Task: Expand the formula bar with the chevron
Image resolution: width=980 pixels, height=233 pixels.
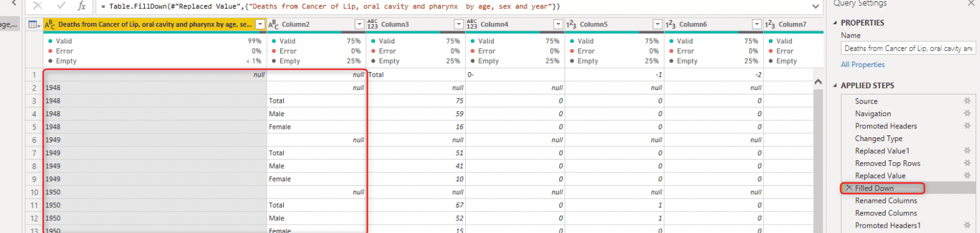Action: pos(816,6)
